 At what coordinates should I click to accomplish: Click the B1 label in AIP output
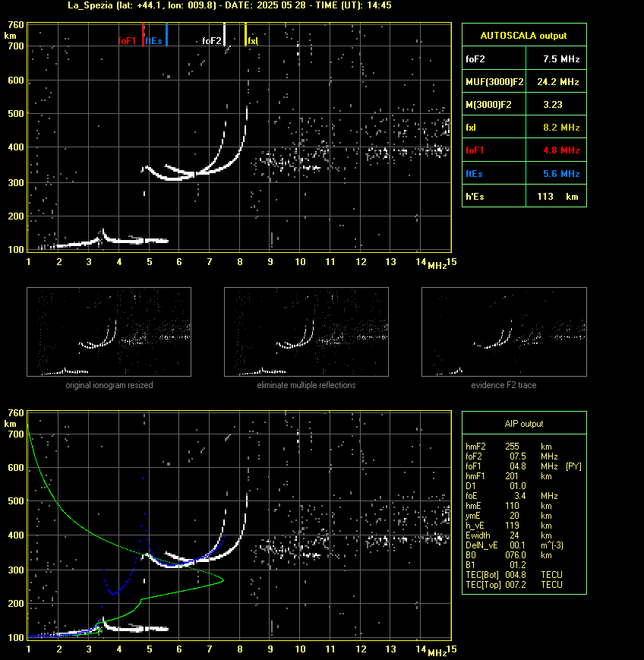point(471,565)
